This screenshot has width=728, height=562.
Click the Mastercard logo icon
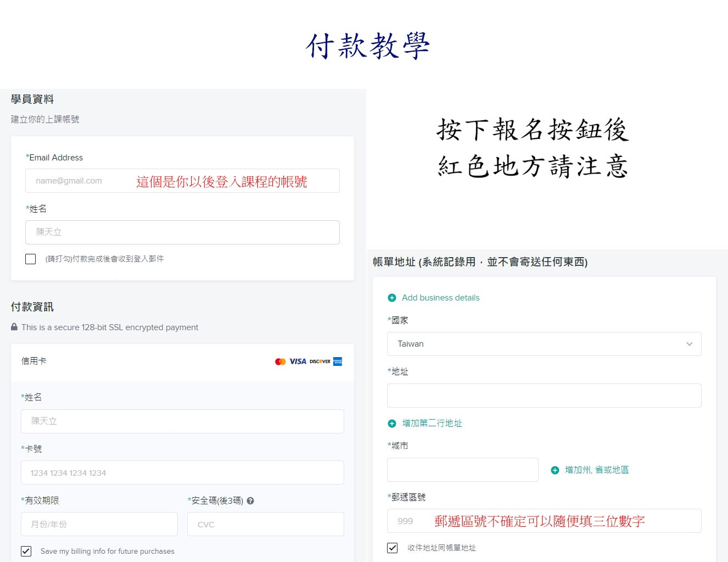point(281,361)
